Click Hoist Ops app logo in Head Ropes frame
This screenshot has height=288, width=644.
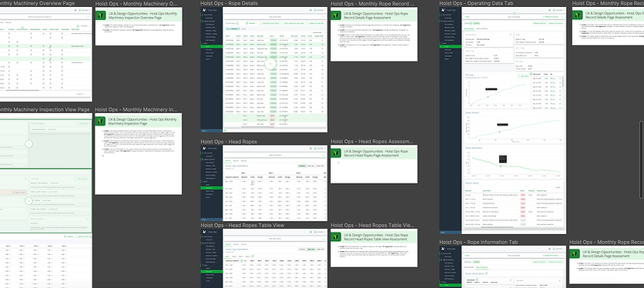(x=203, y=149)
